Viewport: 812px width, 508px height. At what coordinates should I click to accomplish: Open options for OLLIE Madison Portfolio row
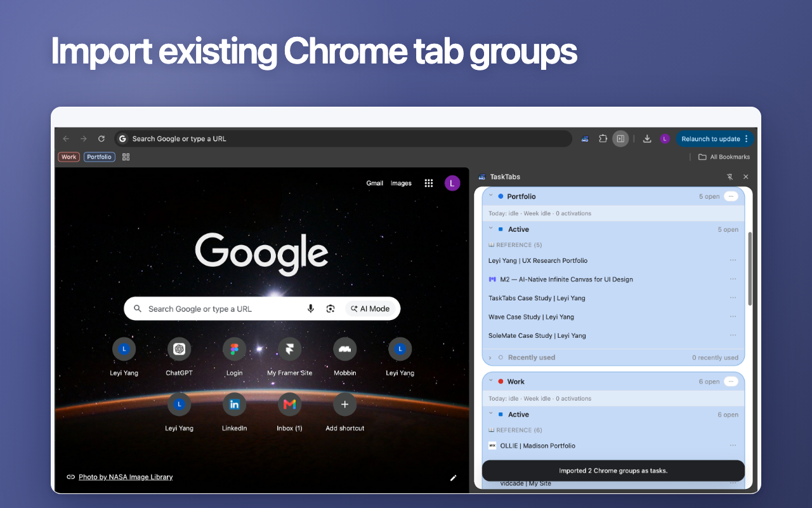point(733,446)
